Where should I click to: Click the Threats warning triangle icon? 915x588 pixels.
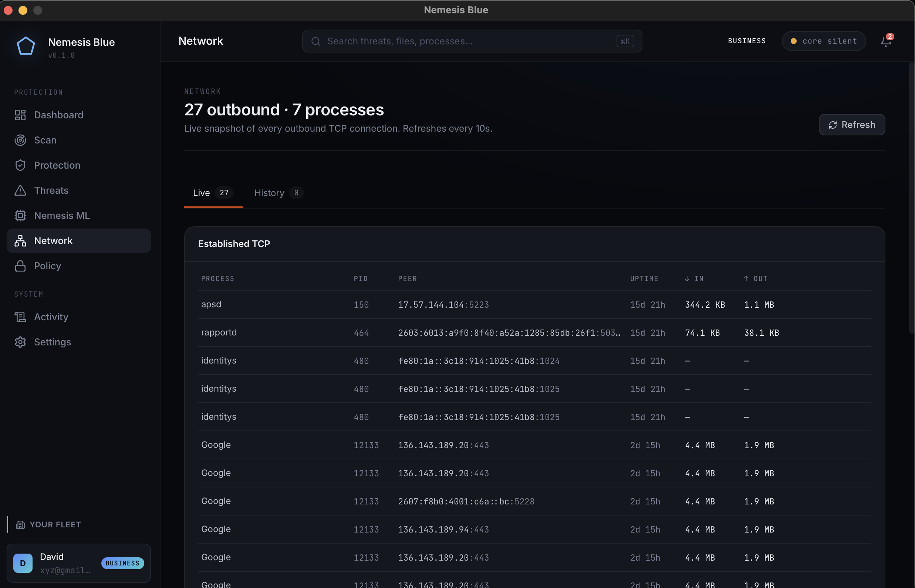tap(20, 190)
